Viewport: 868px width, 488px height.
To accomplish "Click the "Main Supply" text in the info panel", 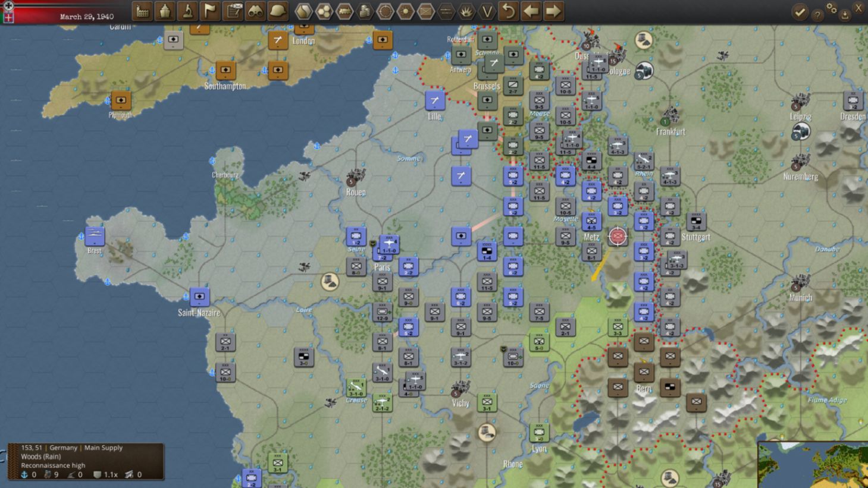I will click(x=104, y=448).
